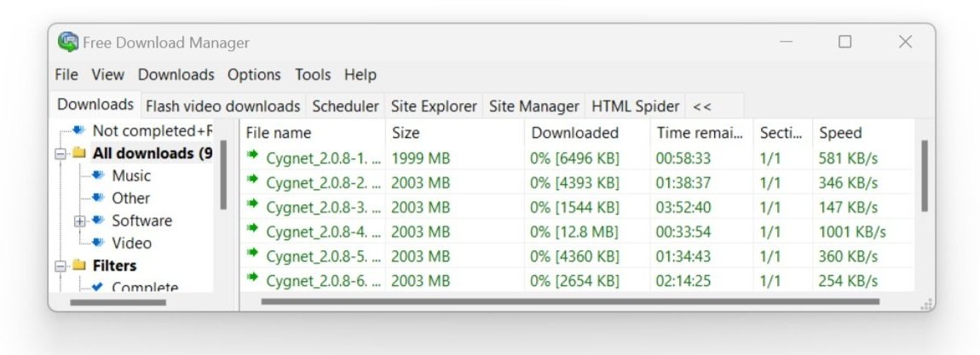
Task: Select the Not completed+R filter item
Action: (x=153, y=131)
